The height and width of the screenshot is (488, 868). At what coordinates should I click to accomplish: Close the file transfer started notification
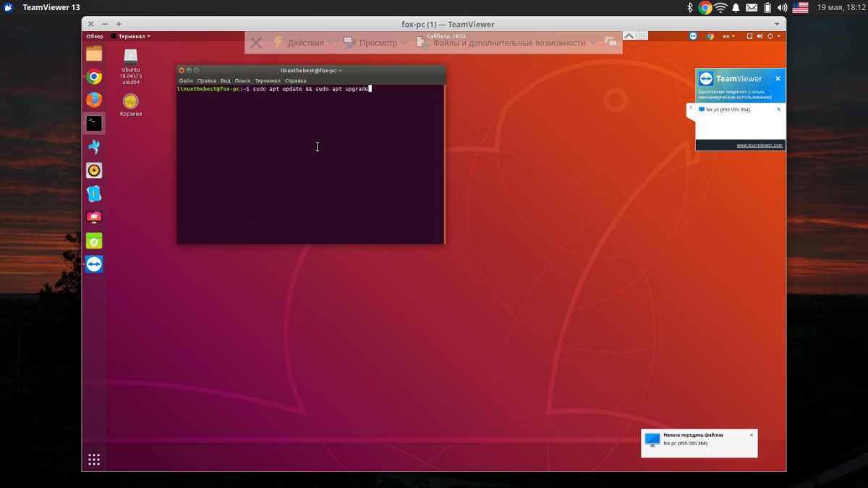tap(752, 435)
